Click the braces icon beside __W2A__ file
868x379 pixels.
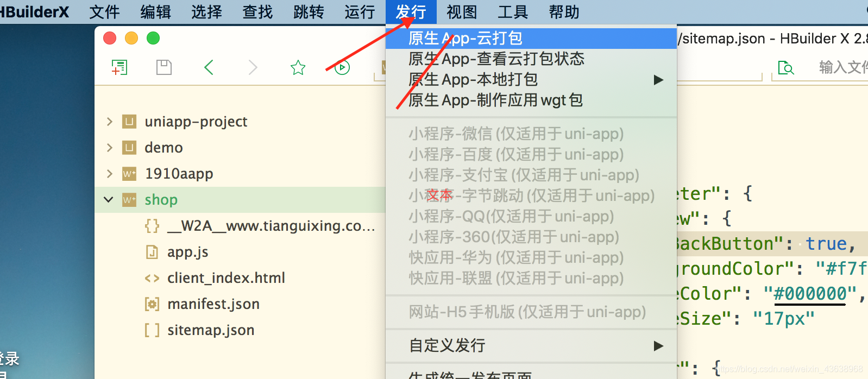152,225
